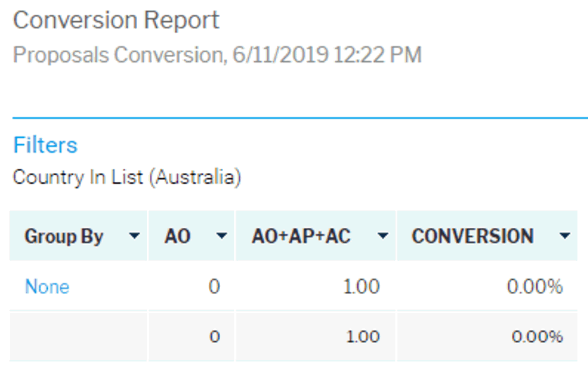Click the CONVERSION header label
The height and width of the screenshot is (365, 588).
(x=472, y=236)
